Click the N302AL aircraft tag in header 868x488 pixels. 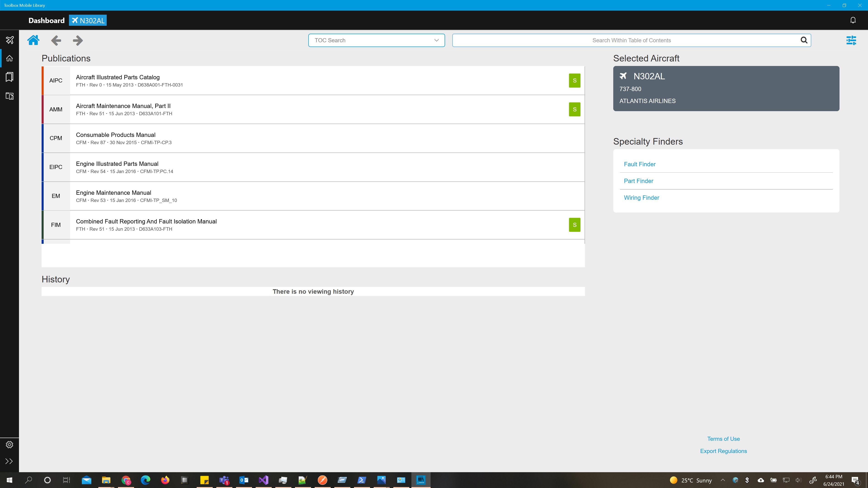88,21
